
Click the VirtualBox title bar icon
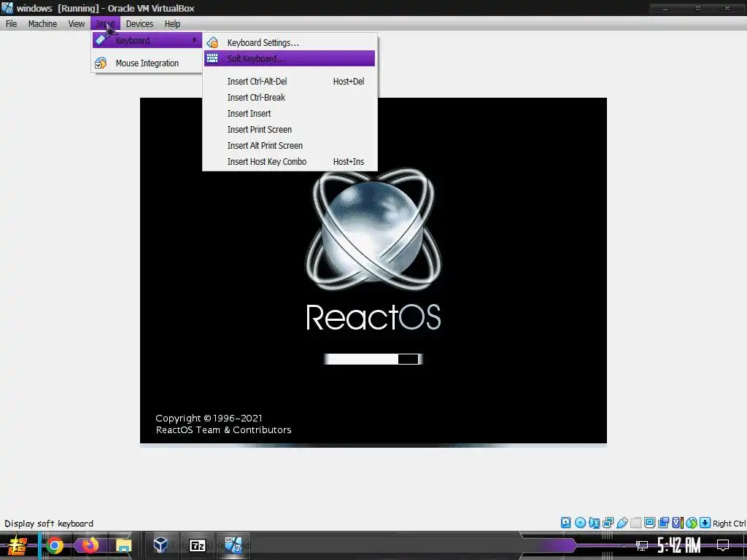point(7,8)
